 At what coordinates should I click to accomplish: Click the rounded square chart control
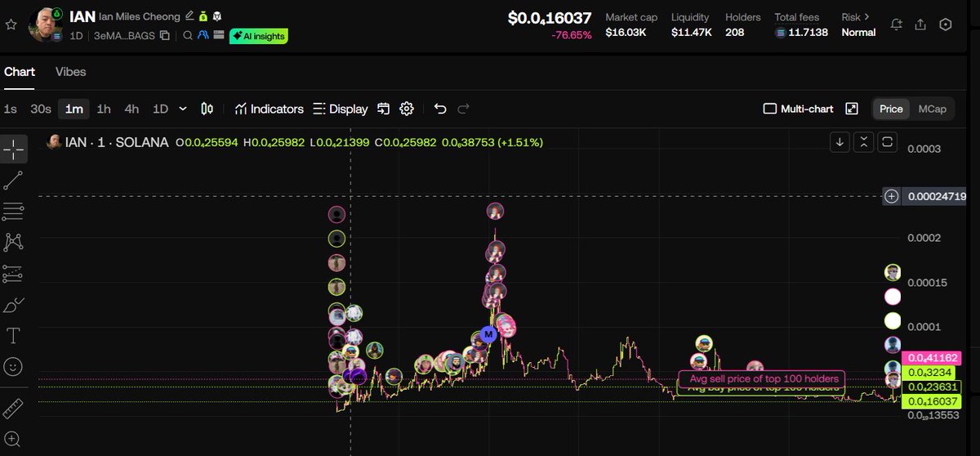tap(889, 142)
